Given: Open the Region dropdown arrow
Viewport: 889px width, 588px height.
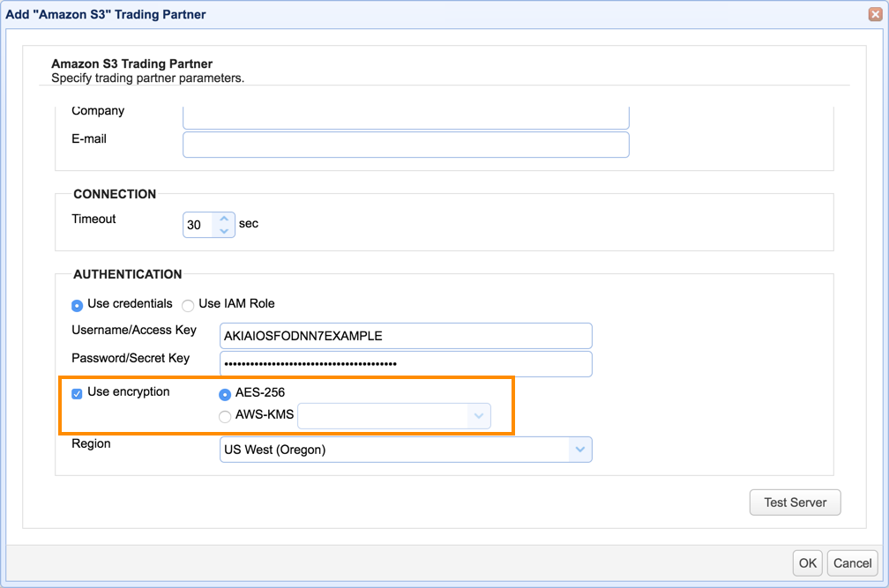Looking at the screenshot, I should [580, 450].
